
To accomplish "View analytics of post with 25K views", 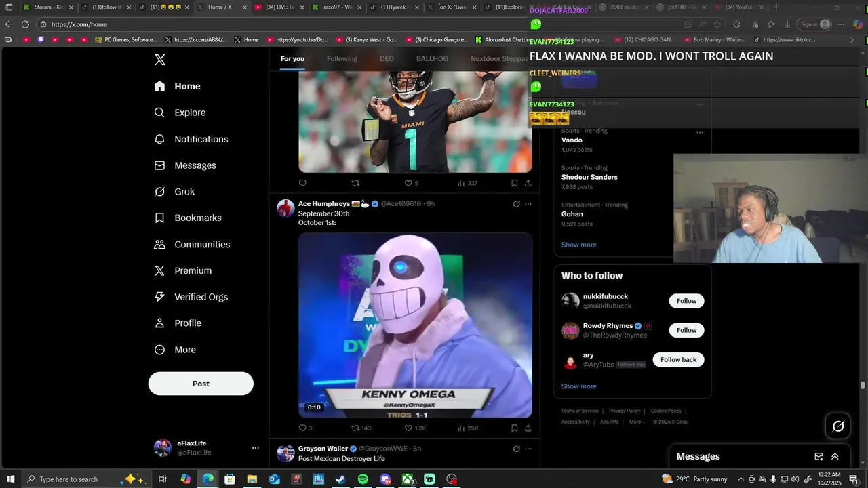I will [468, 428].
